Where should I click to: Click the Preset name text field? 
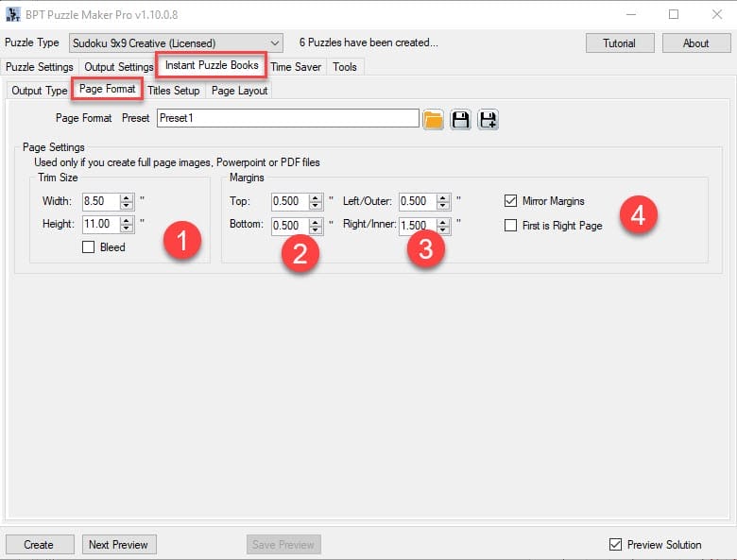pyautogui.click(x=286, y=119)
